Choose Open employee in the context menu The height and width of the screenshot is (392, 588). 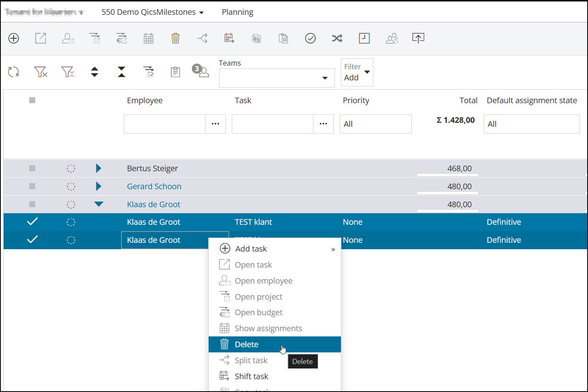(x=275, y=281)
